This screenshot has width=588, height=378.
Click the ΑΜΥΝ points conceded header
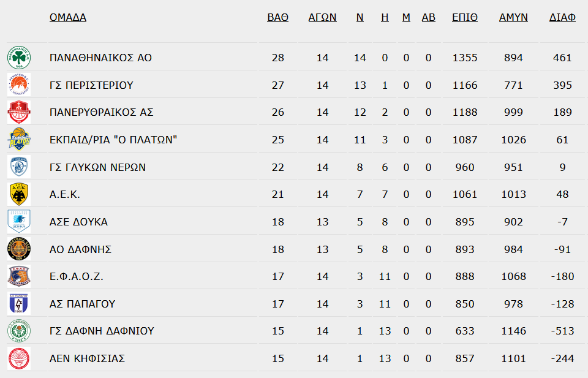513,17
